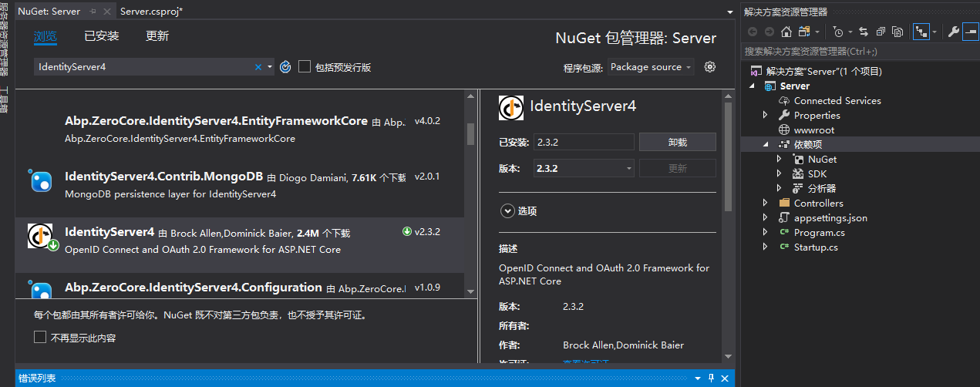Expand the Startup.cs node
The width and height of the screenshot is (980, 387).
click(765, 247)
